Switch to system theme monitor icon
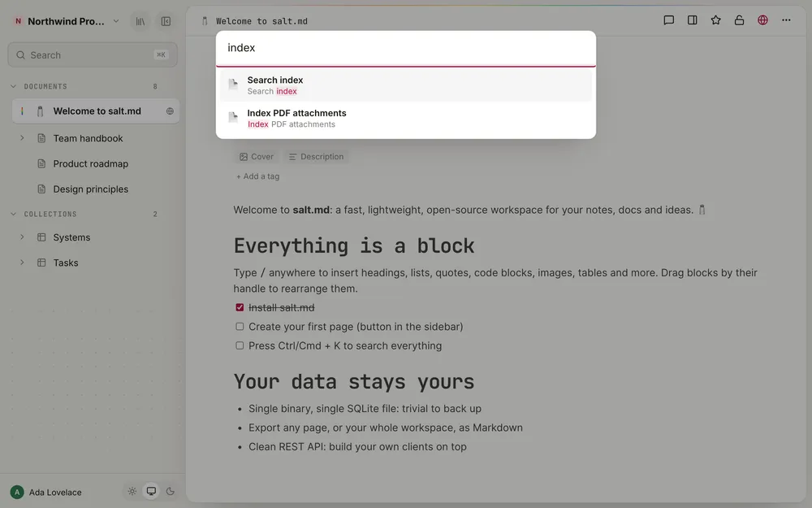 coord(151,492)
